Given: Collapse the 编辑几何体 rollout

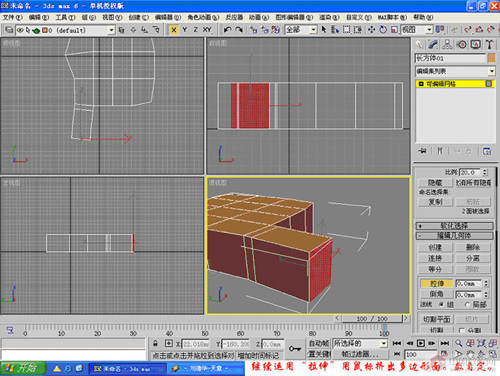Looking at the screenshot, I should (454, 236).
